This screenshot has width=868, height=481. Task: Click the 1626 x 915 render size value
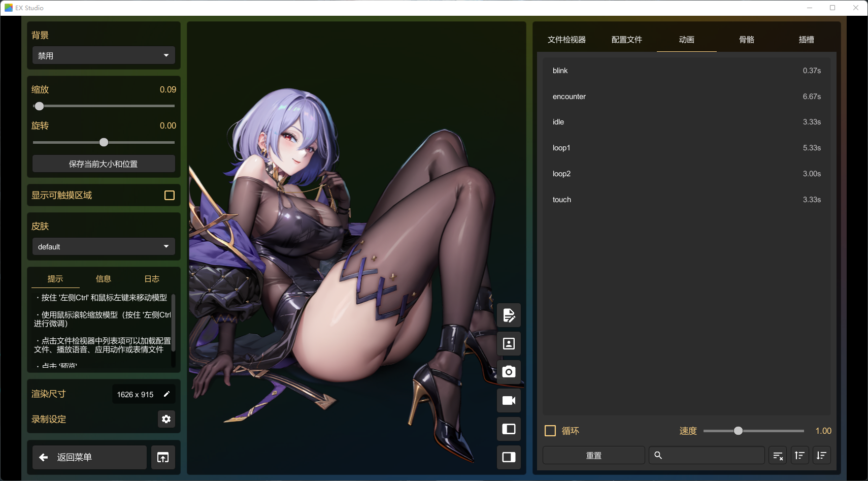[x=135, y=395]
